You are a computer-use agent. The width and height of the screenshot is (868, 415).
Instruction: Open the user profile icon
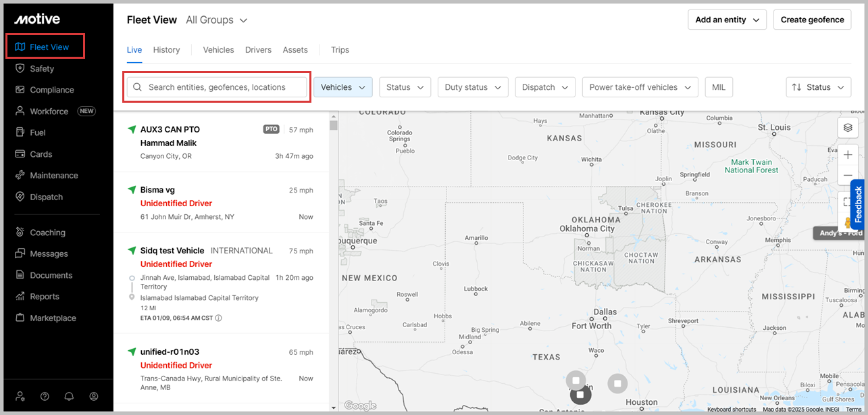coord(94,397)
